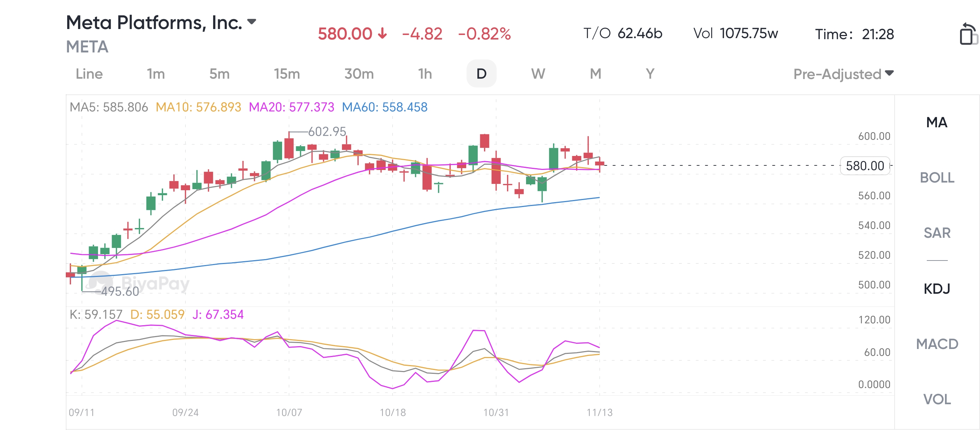Select the 30m timeframe
The height and width of the screenshot is (442, 980).
tap(359, 74)
